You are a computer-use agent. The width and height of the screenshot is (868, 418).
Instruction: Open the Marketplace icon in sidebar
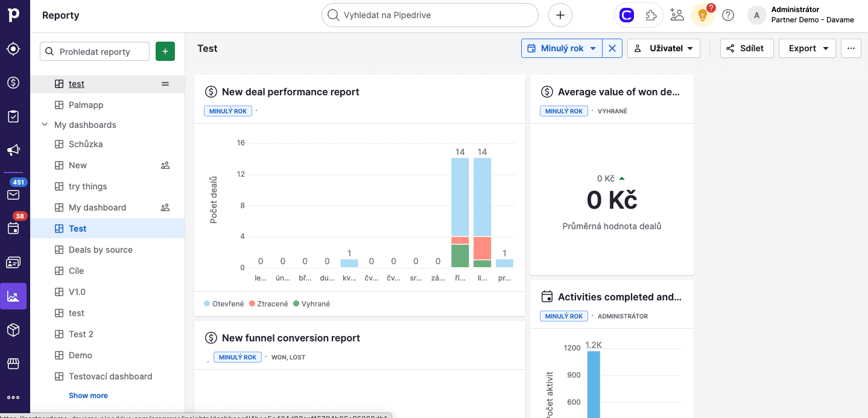tap(13, 364)
